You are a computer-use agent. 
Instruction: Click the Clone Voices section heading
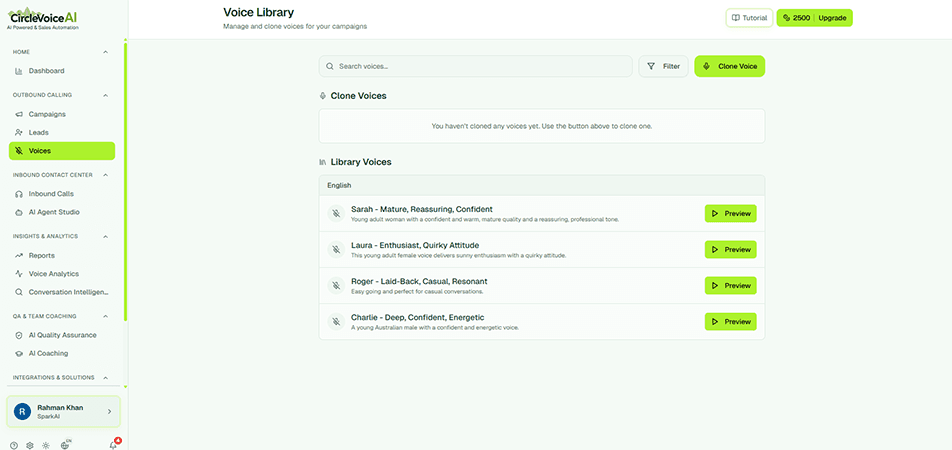(x=358, y=96)
